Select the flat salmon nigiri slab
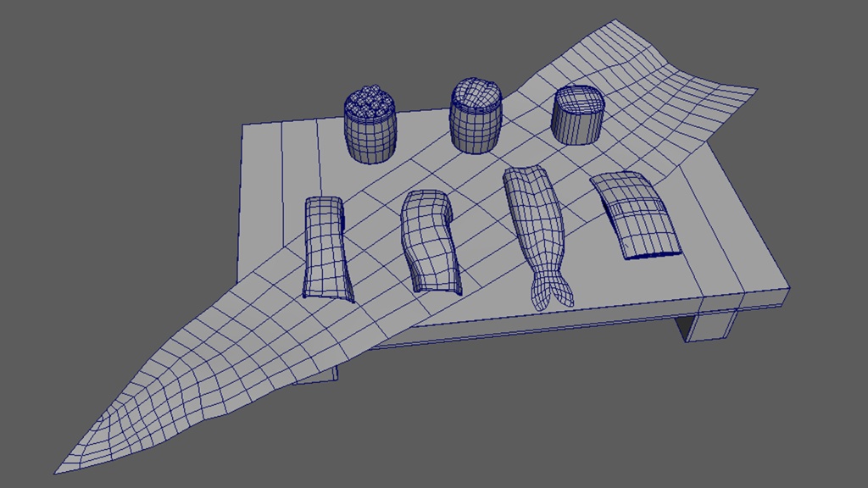 632,216
